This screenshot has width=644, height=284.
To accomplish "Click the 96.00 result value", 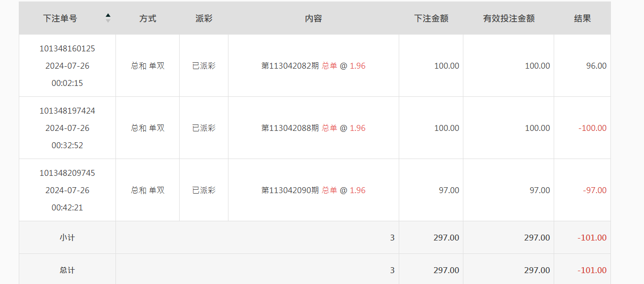I will click(x=596, y=66).
